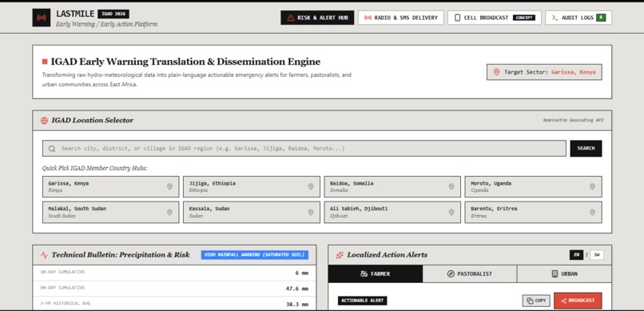Select the Kassala, Sudan quick pick

(252, 212)
